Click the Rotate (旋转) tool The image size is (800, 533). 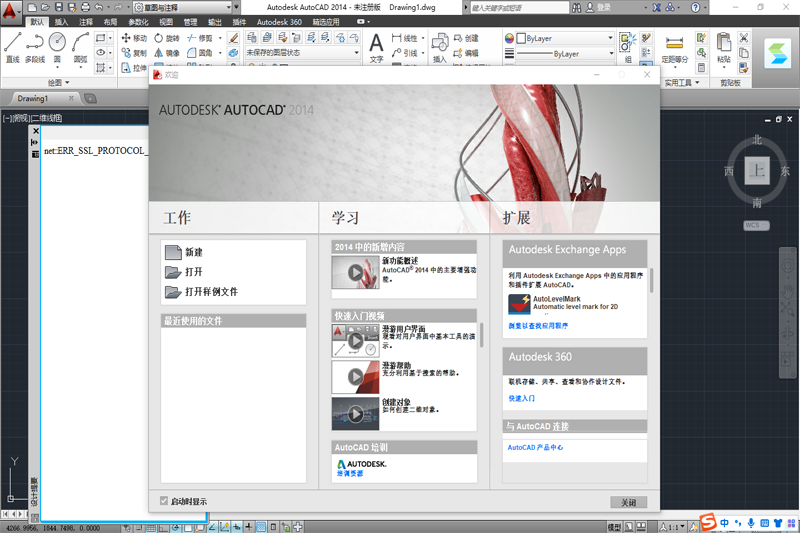pyautogui.click(x=167, y=38)
